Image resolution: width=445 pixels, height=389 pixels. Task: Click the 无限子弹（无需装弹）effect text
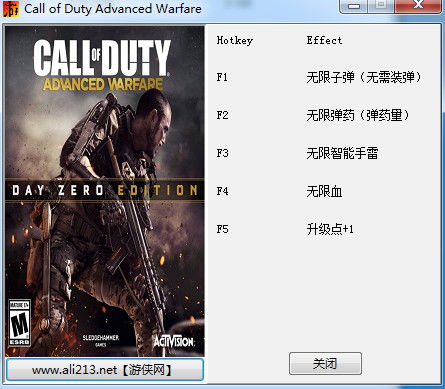364,78
